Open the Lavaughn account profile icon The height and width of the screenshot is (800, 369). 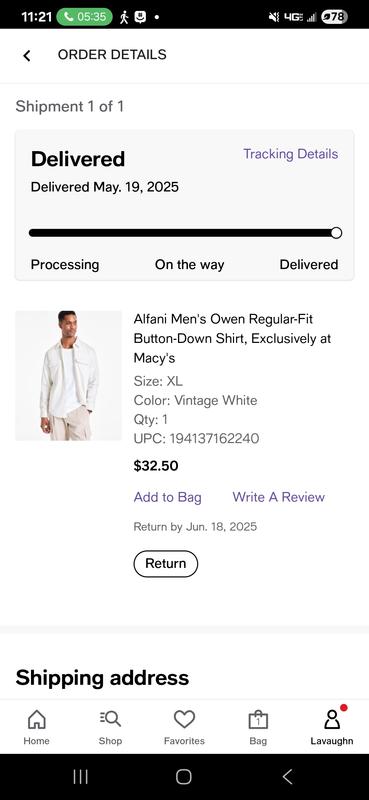point(332,719)
